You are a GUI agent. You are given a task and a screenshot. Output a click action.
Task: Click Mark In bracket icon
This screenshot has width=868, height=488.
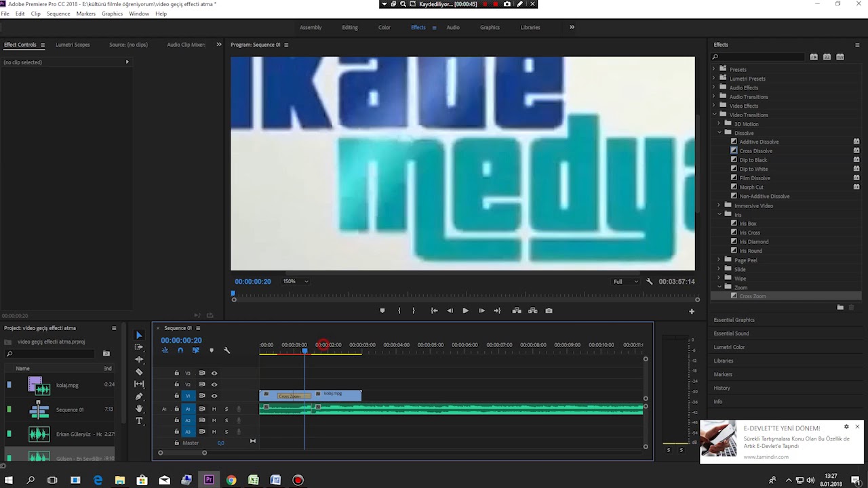tap(399, 310)
